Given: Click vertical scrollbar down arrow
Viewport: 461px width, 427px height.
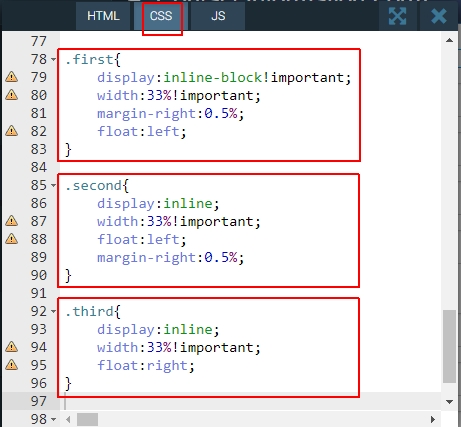Looking at the screenshot, I should [x=449, y=402].
